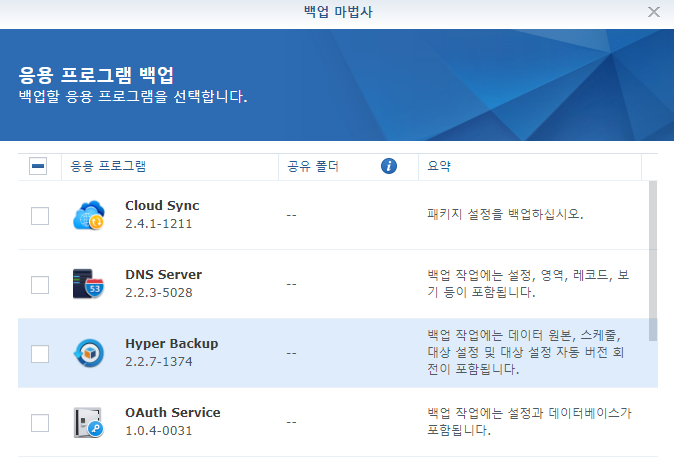Toggle the select-all applications checkbox
Screen dimensions: 674x460
coord(38,166)
